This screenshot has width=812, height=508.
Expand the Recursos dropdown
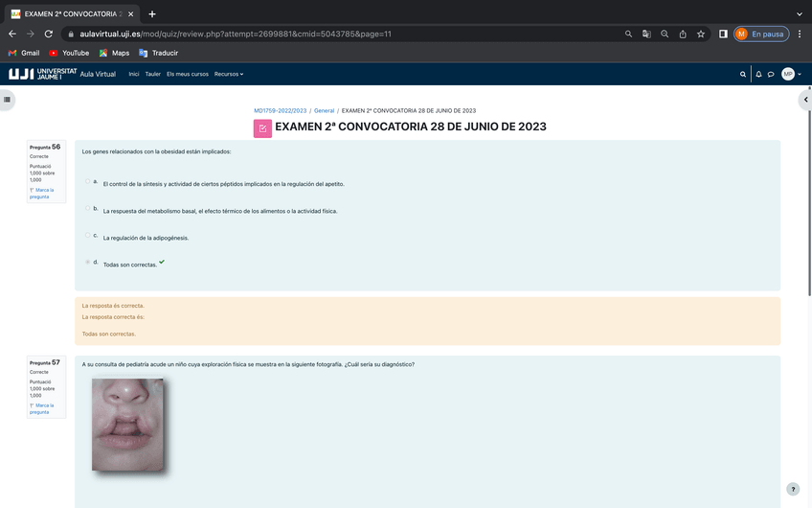[228, 74]
